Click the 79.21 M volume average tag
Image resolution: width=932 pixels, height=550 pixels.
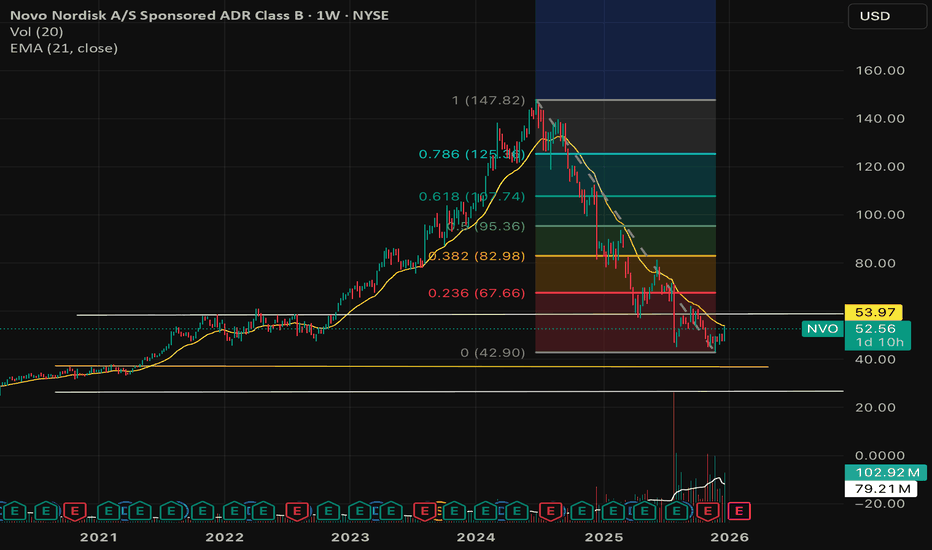tap(881, 489)
